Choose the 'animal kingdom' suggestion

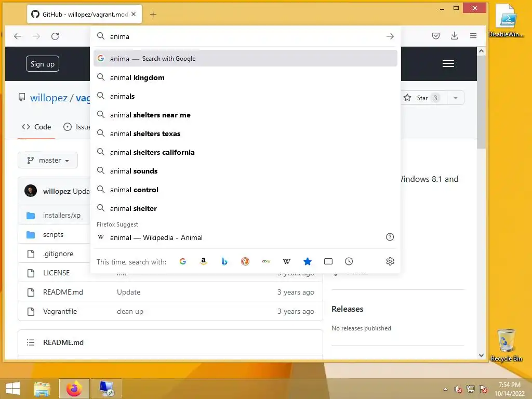245,77
